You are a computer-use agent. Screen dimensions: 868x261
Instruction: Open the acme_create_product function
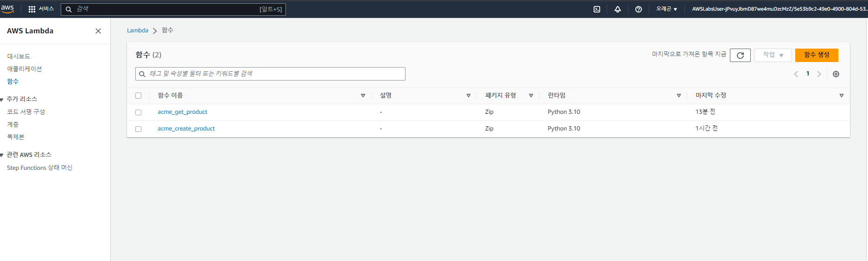186,129
